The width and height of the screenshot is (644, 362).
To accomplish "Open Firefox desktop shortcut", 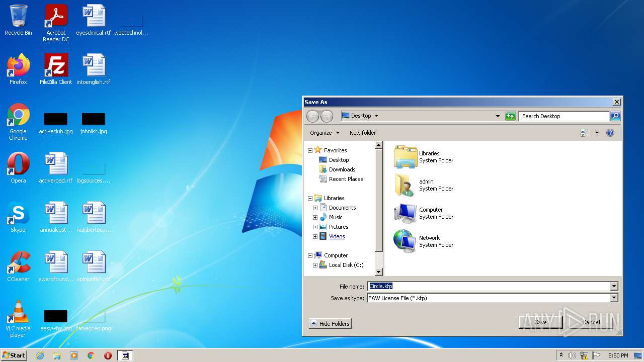I will coord(18,69).
